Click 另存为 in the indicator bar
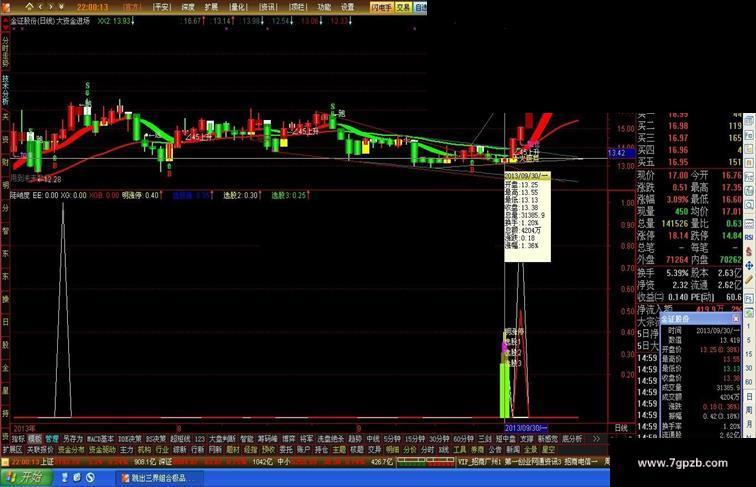The width and height of the screenshot is (756, 487). tap(73, 439)
